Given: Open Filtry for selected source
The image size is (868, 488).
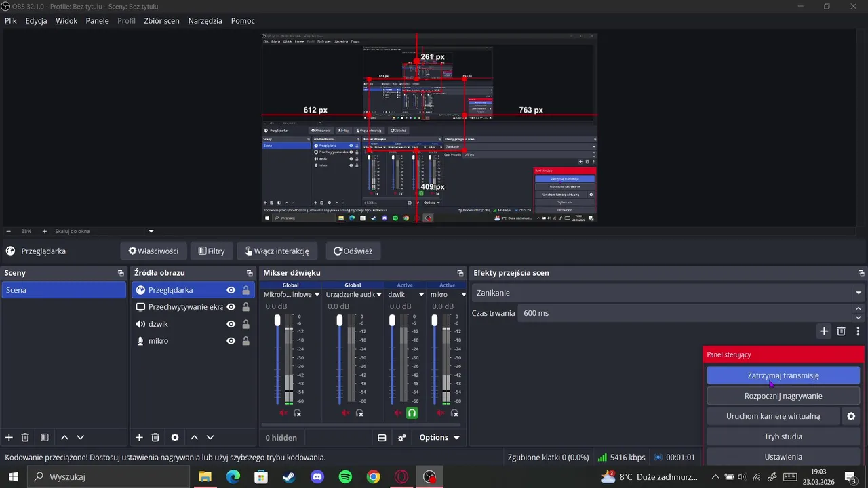Looking at the screenshot, I should pyautogui.click(x=212, y=251).
